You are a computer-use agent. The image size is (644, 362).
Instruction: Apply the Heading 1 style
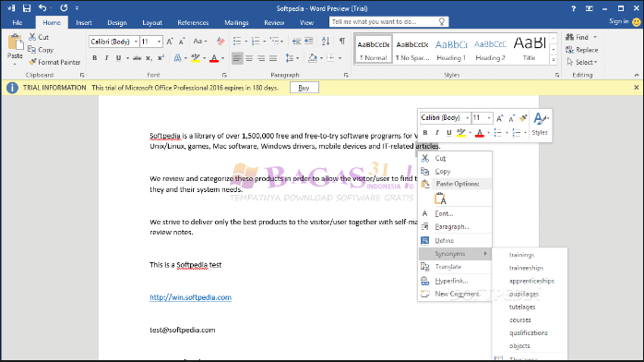451,49
